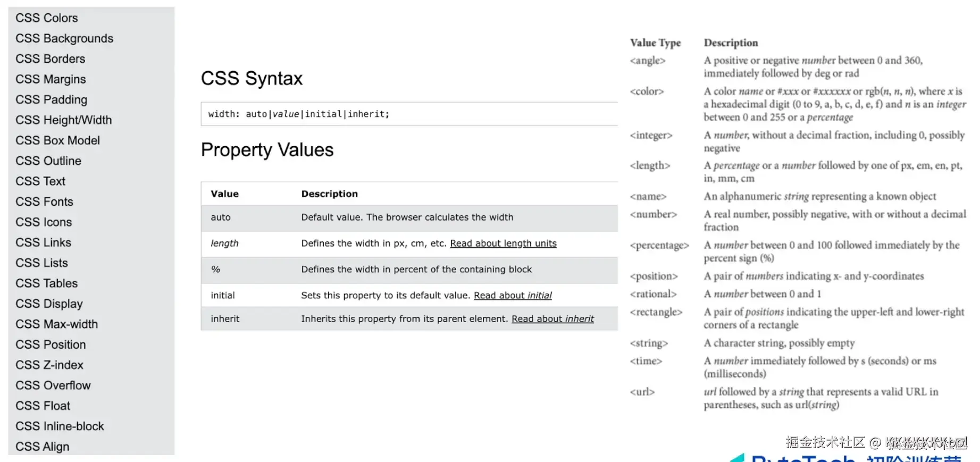The height and width of the screenshot is (462, 980).
Task: Click the 'auto' value table row
Action: (x=408, y=217)
